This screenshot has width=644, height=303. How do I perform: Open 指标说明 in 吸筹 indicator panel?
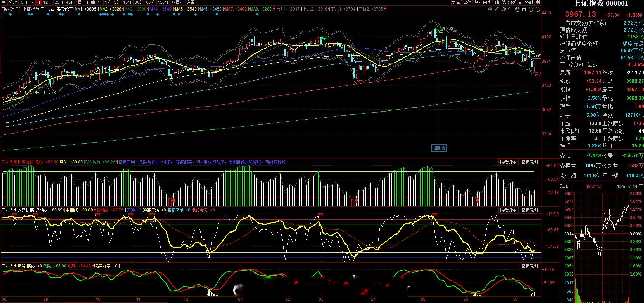coord(529,266)
